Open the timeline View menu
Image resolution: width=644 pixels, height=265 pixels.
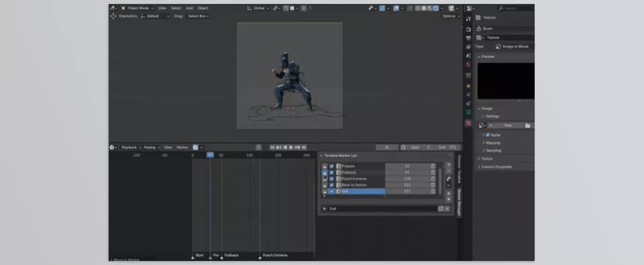(x=168, y=147)
